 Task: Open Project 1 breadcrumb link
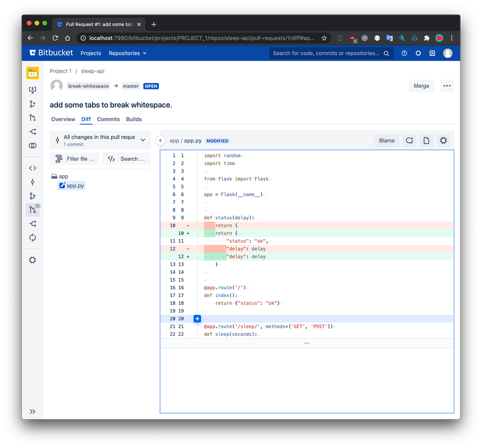click(x=60, y=71)
